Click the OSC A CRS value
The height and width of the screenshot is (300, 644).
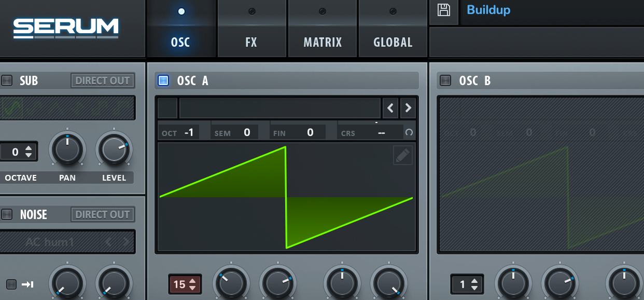[382, 132]
